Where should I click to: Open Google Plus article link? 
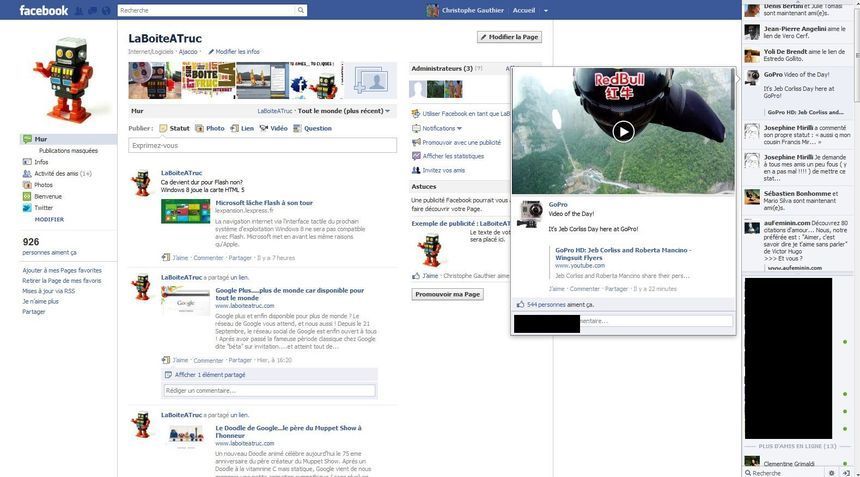(290, 294)
